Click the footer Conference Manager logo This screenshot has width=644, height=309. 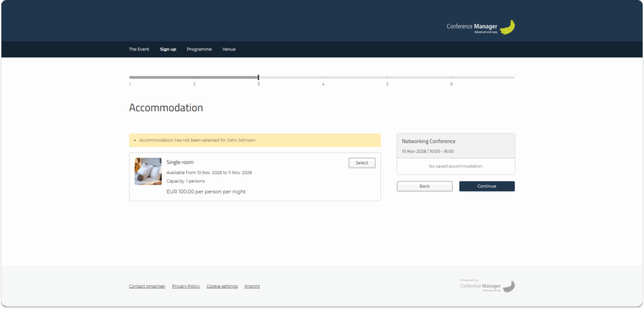(487, 286)
